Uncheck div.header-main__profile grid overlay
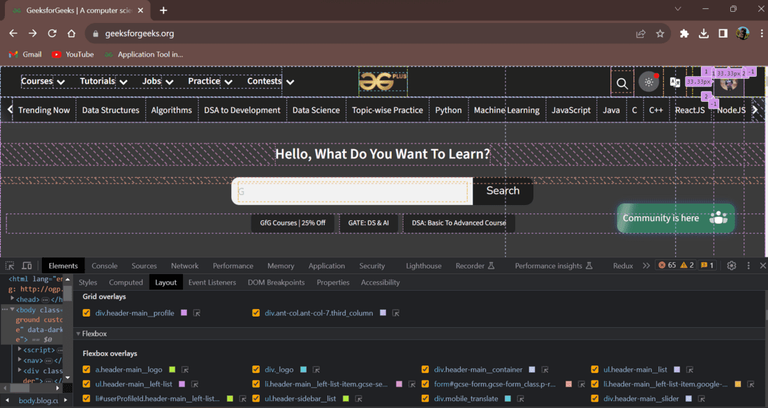768x408 pixels. (87, 313)
